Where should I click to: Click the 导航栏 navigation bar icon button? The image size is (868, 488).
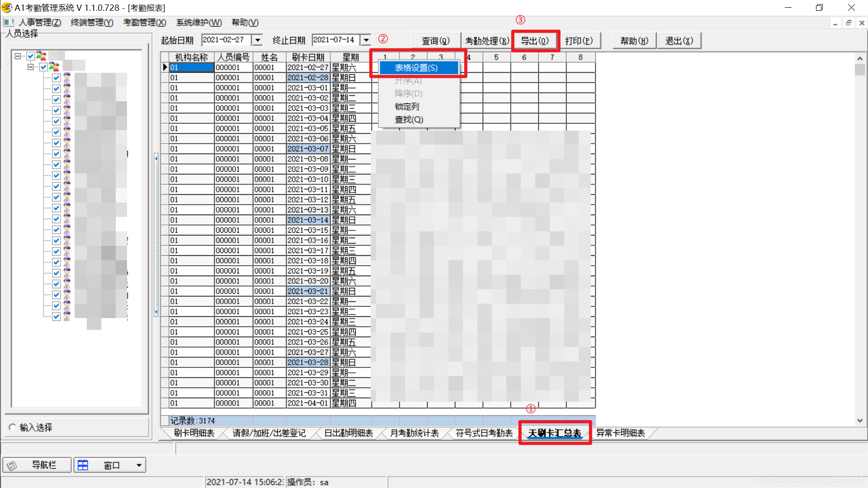[12, 465]
